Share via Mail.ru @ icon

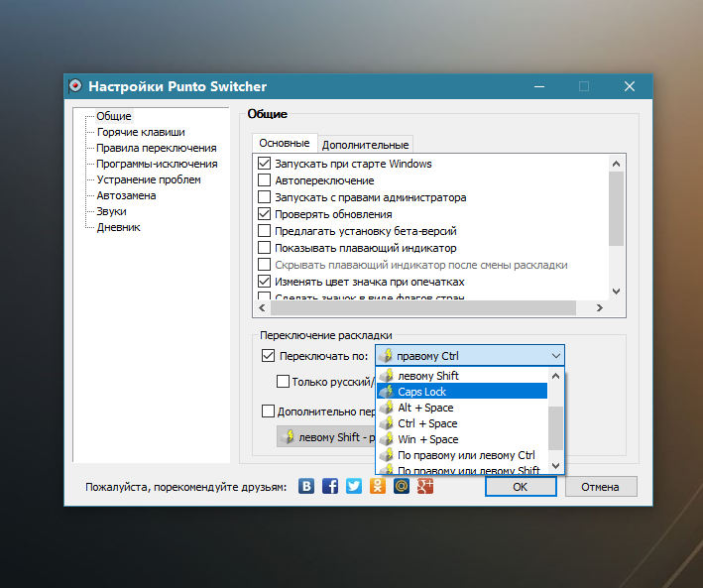(x=402, y=486)
